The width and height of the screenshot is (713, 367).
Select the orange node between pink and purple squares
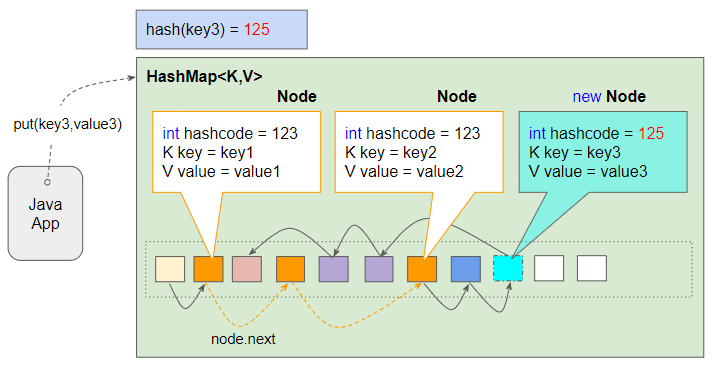(x=291, y=269)
